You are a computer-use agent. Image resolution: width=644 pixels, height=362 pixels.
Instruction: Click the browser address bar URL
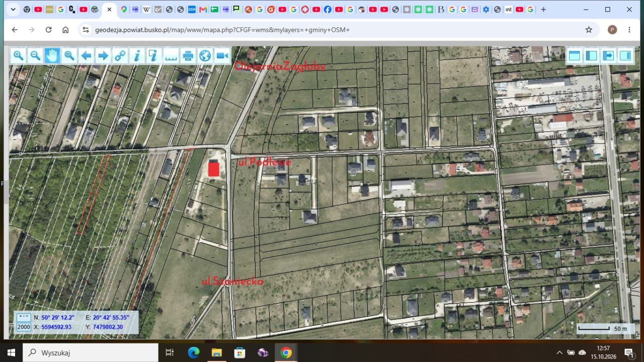coord(222,30)
